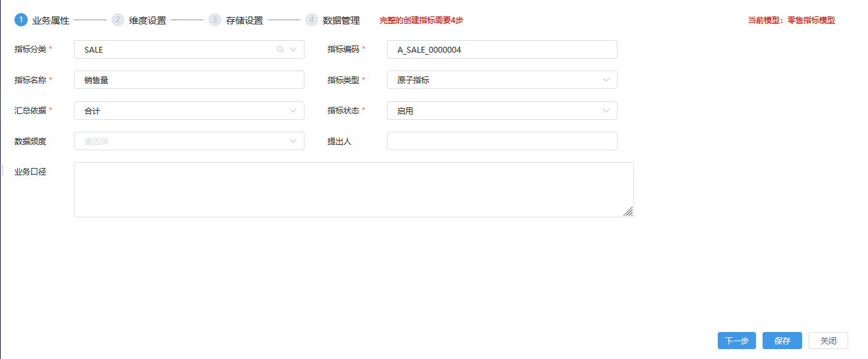Click the step 4 circle icon
The height and width of the screenshot is (359, 868).
(x=311, y=20)
